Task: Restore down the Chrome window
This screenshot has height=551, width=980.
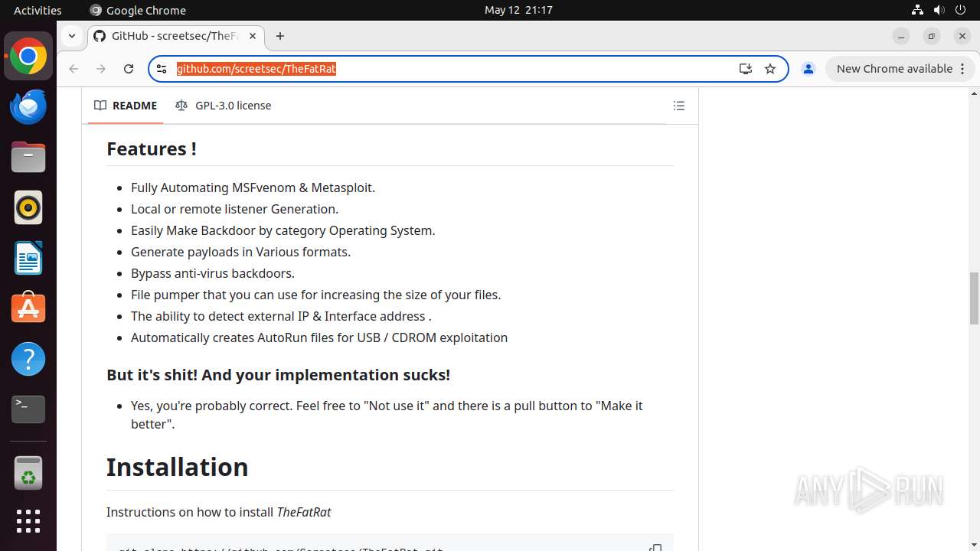Action: point(932,36)
